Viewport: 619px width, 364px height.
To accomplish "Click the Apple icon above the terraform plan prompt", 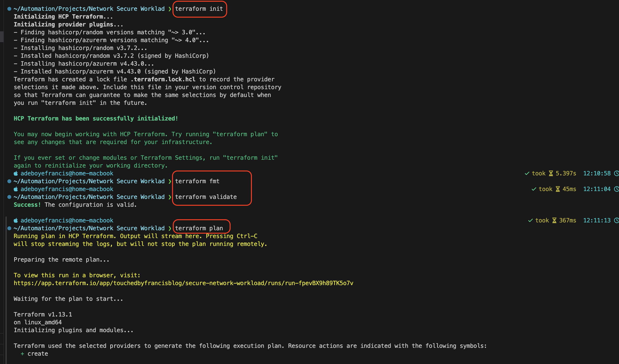I will pos(16,220).
